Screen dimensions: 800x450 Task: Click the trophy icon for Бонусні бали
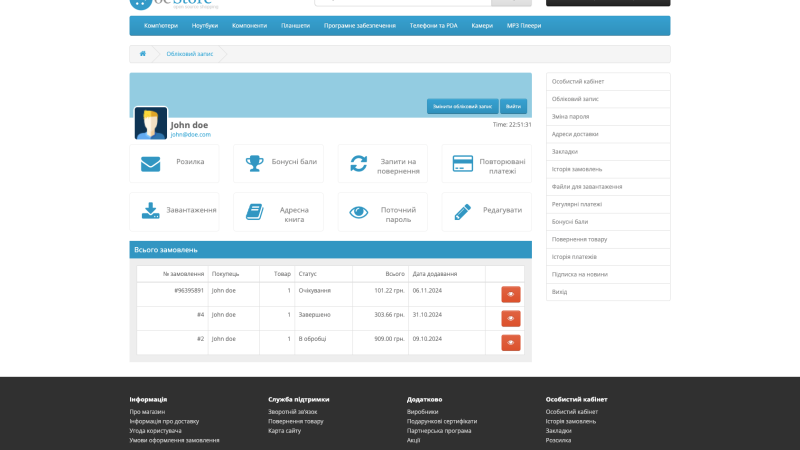pos(255,163)
